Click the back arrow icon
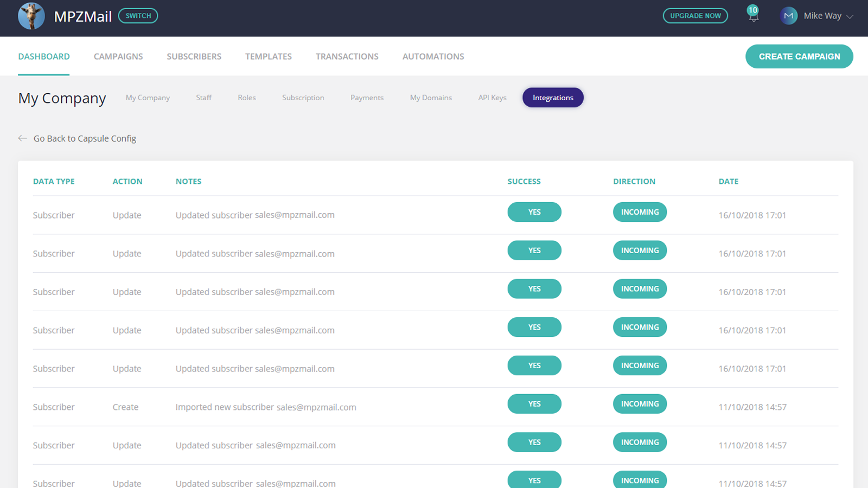Screen dimensions: 868x488 pyautogui.click(x=22, y=138)
